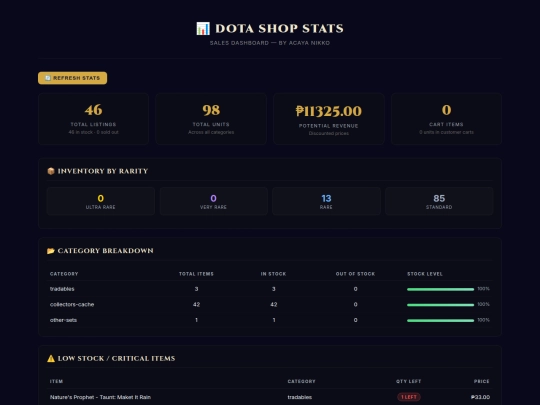
Task: Click the Qty Left column header
Action: pos(408,382)
